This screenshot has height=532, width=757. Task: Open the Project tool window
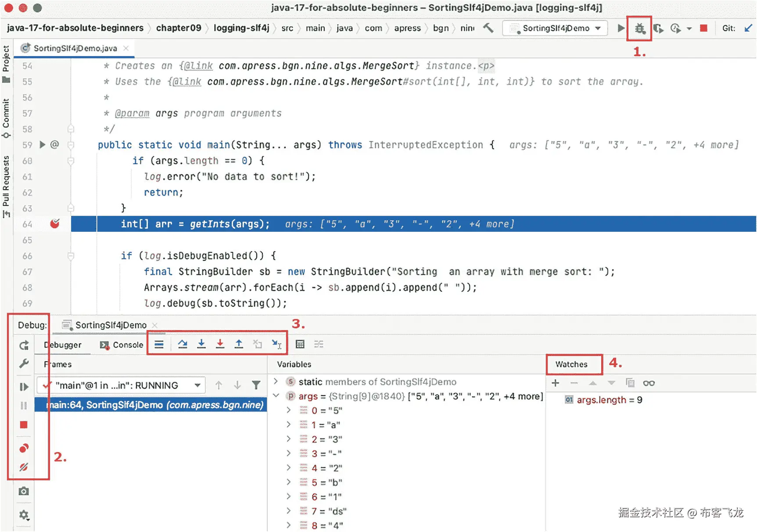tap(6, 64)
